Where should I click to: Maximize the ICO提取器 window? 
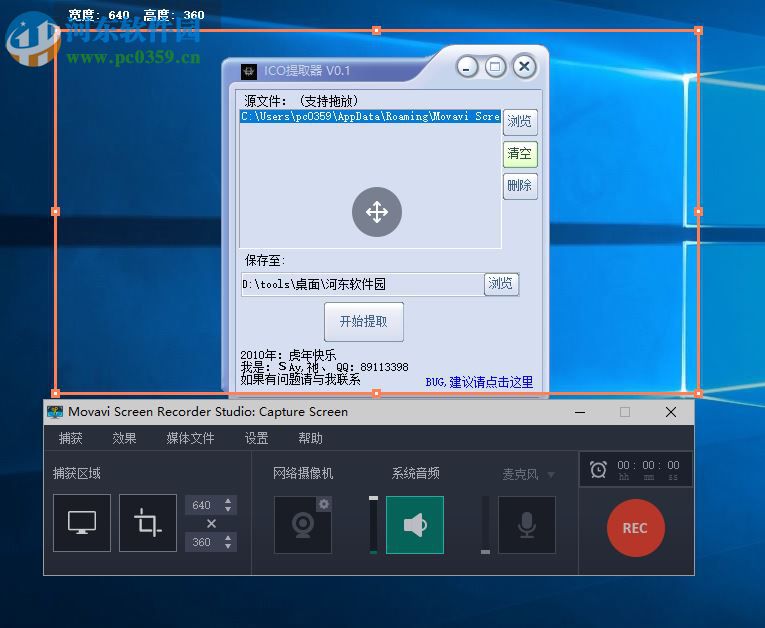click(x=495, y=66)
